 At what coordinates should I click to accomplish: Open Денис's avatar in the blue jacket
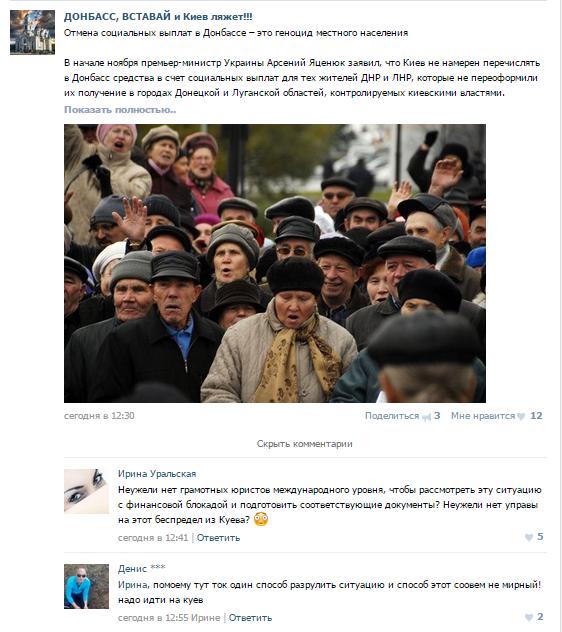point(86,586)
